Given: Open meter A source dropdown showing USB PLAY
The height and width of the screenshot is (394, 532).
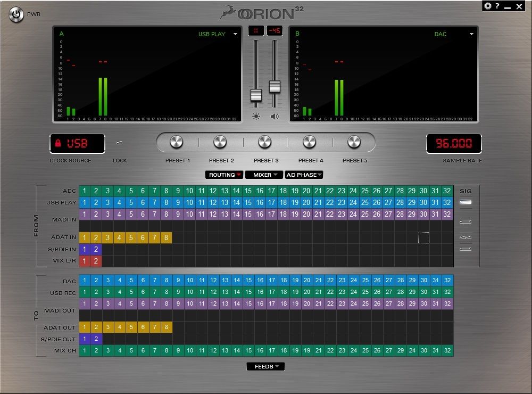Looking at the screenshot, I should (235, 34).
